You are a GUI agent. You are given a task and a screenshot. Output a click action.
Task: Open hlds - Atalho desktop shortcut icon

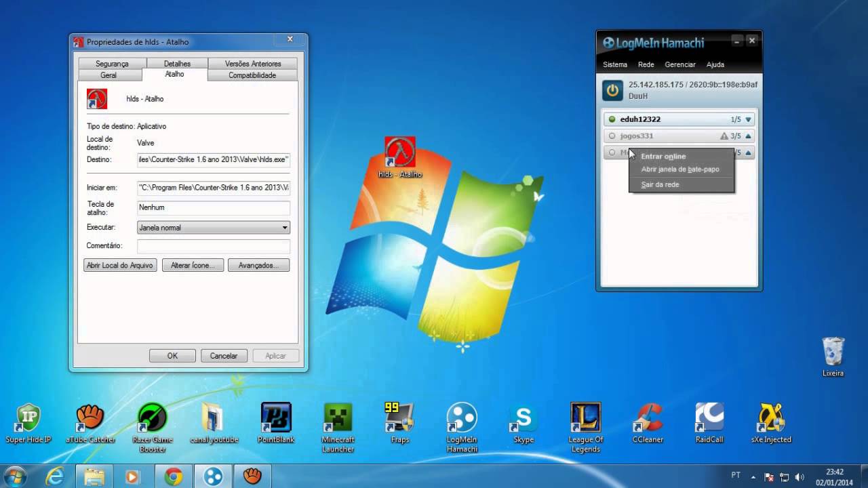point(400,157)
